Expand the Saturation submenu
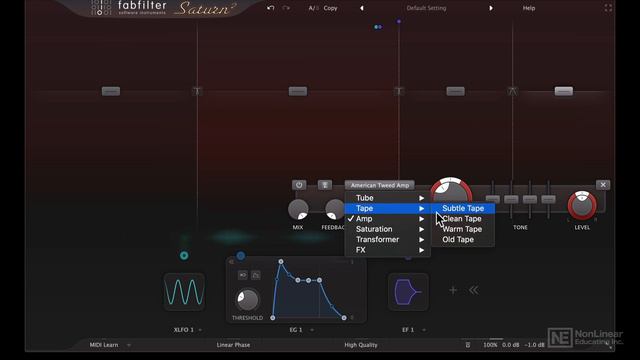Image resolution: width=640 pixels, height=360 pixels. tap(388, 229)
